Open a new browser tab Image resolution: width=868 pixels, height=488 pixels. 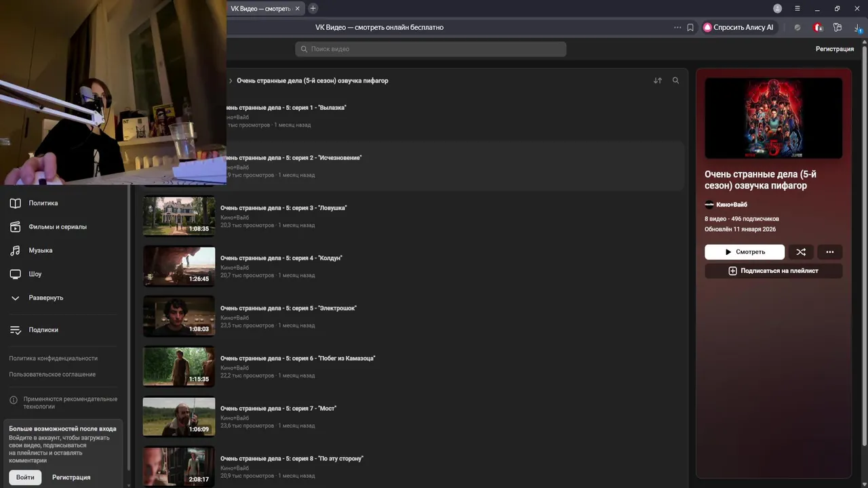(x=313, y=9)
